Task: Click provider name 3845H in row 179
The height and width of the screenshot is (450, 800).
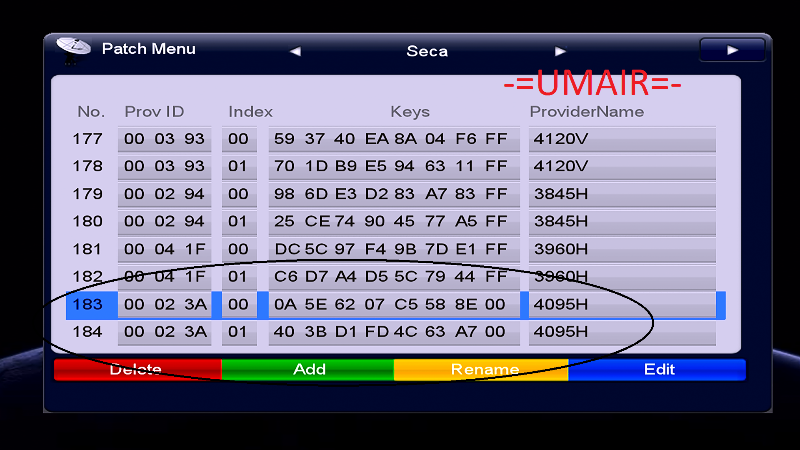Action: pyautogui.click(x=621, y=194)
